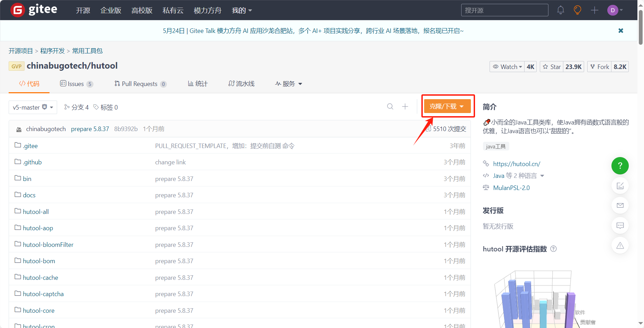Viewport: 644px width, 328px height.
Task: Switch to the Pull Requests tab
Action: pos(141,84)
